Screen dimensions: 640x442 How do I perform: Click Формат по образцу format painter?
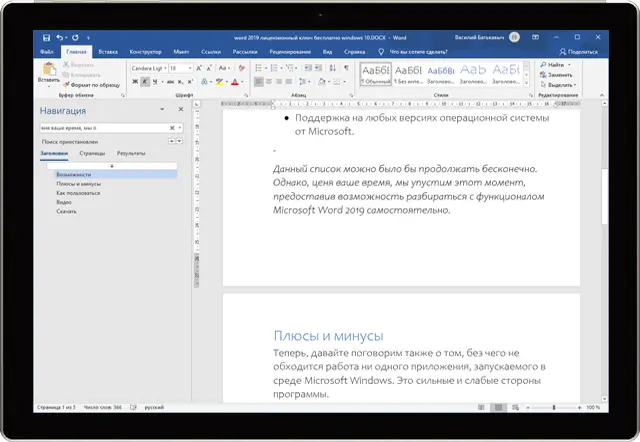pyautogui.click(x=91, y=85)
